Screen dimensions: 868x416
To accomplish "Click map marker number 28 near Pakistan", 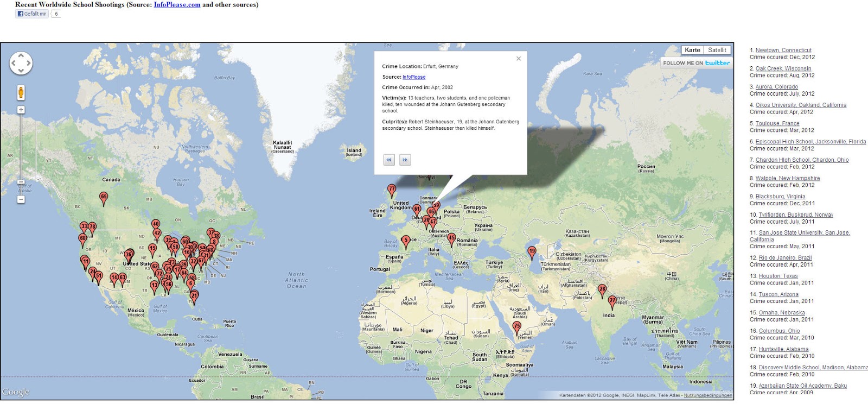I will click(x=602, y=290).
